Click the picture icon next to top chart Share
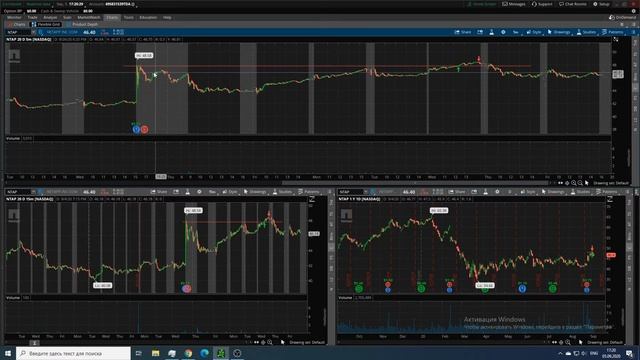 pyautogui.click(x=480, y=32)
